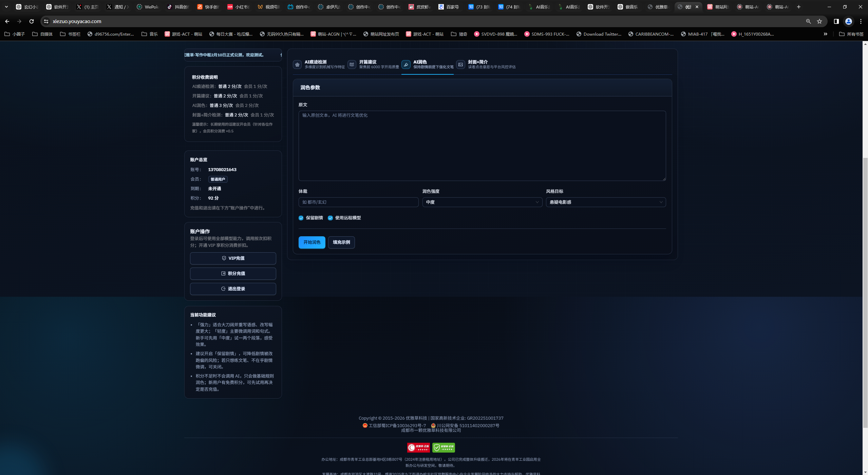This screenshot has height=475, width=868.
Task: Click the browser bookmark star icon
Action: pos(819,21)
